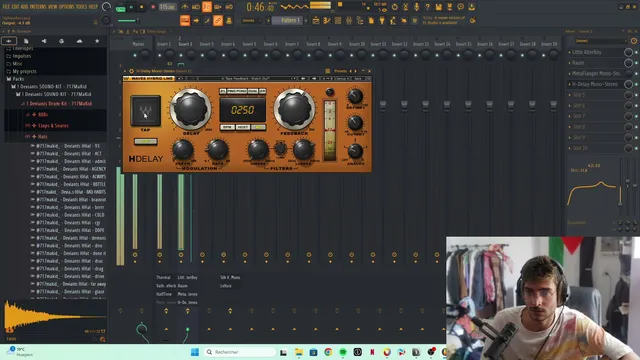Click the microphone recording icon
Image resolution: width=640 pixels, height=360 pixels.
click(x=416, y=7)
